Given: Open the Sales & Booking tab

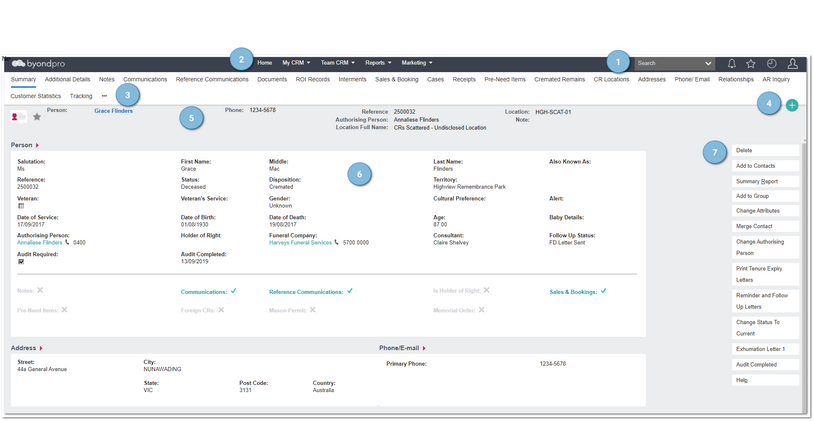Looking at the screenshot, I should [397, 79].
